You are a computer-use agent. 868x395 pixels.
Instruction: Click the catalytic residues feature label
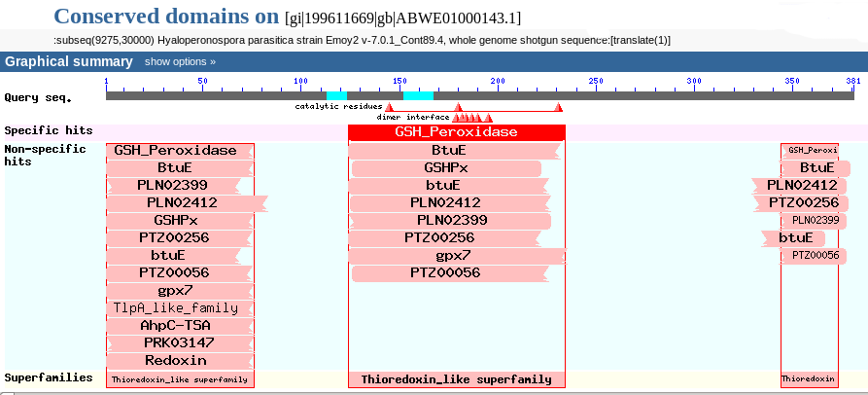click(337, 106)
